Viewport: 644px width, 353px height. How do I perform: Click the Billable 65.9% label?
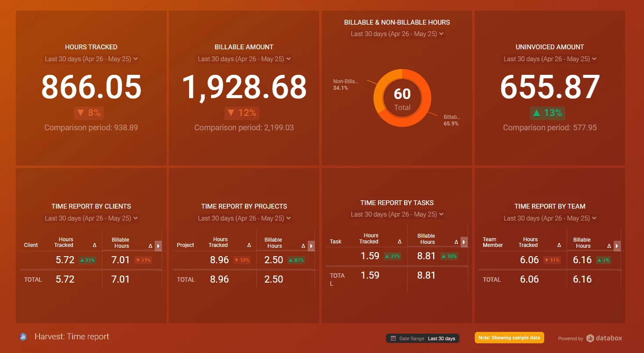[452, 121]
